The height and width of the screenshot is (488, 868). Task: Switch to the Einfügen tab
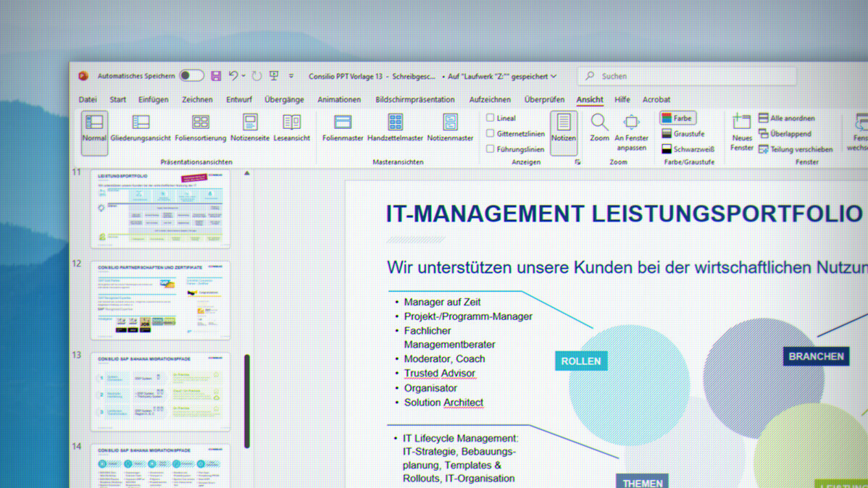[x=154, y=100]
